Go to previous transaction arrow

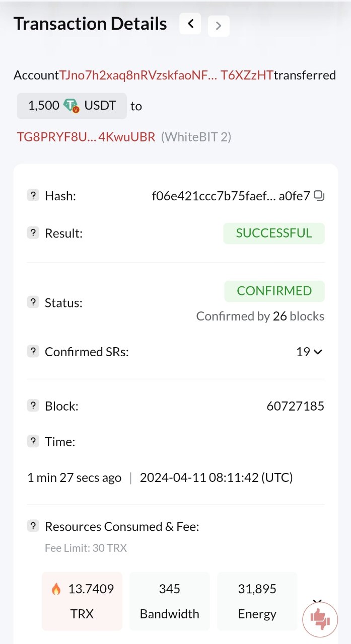coord(190,24)
